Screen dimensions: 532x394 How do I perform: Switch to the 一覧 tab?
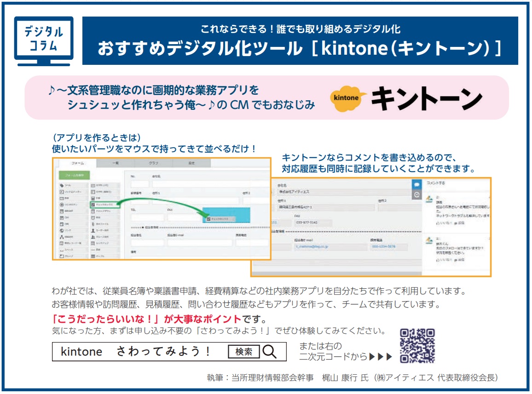[x=116, y=163]
